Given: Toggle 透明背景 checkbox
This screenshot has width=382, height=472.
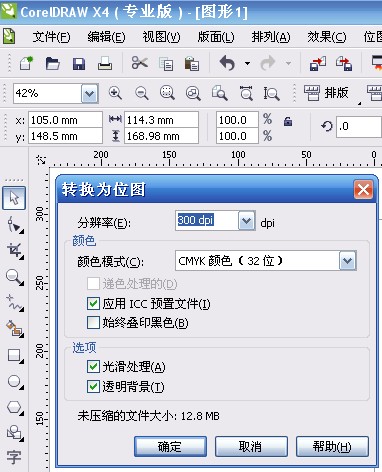Looking at the screenshot, I should tap(93, 387).
